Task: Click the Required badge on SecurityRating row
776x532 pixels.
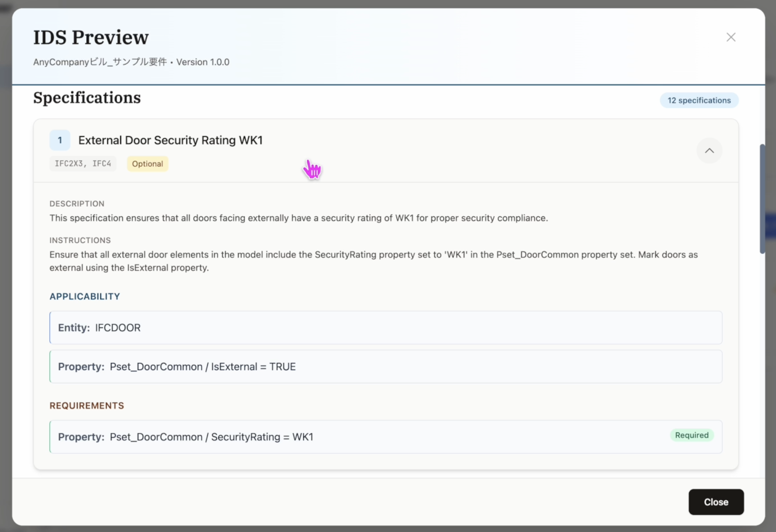Action: (x=692, y=435)
